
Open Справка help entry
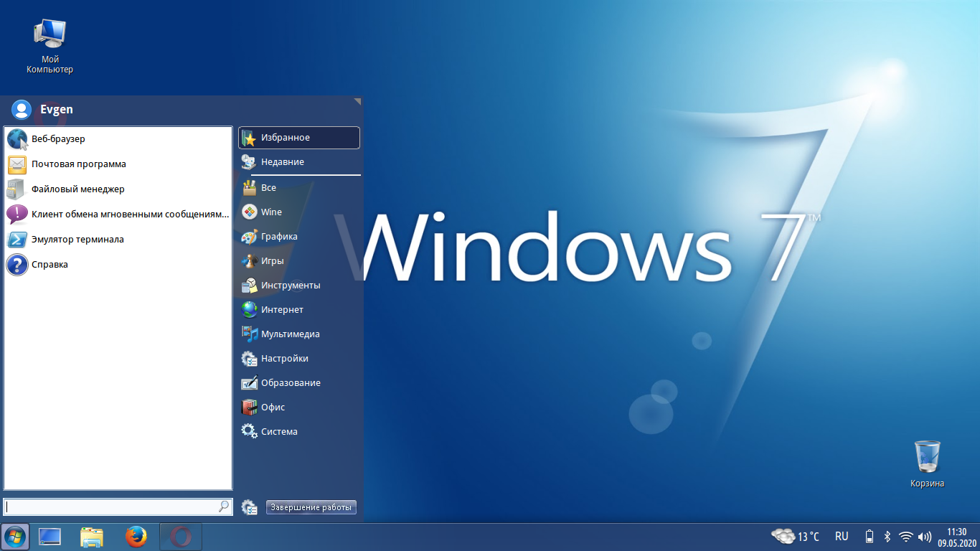[118, 265]
